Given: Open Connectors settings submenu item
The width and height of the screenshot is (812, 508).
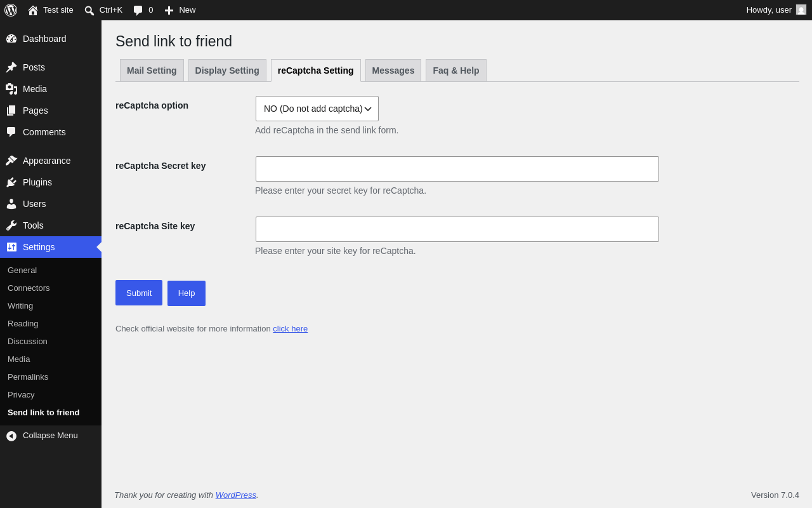Looking at the screenshot, I should pyautogui.click(x=29, y=288).
